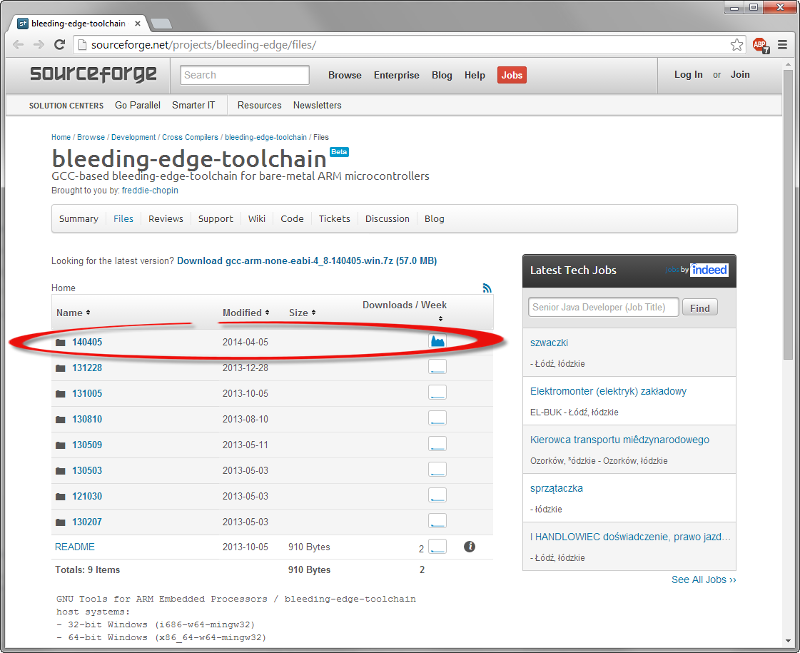Viewport: 800px width, 653px height.
Task: Sort file list by Size
Action: click(x=302, y=313)
